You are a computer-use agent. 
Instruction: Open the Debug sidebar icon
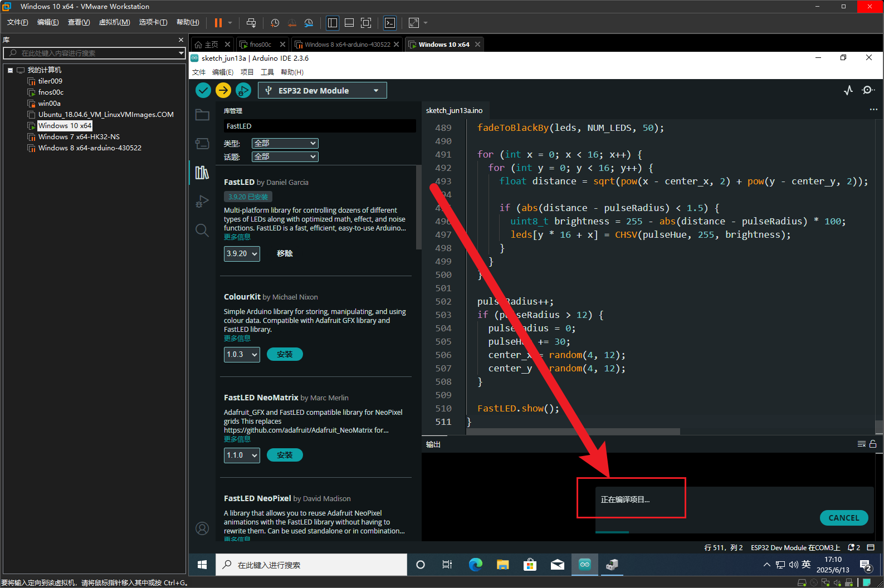point(202,201)
